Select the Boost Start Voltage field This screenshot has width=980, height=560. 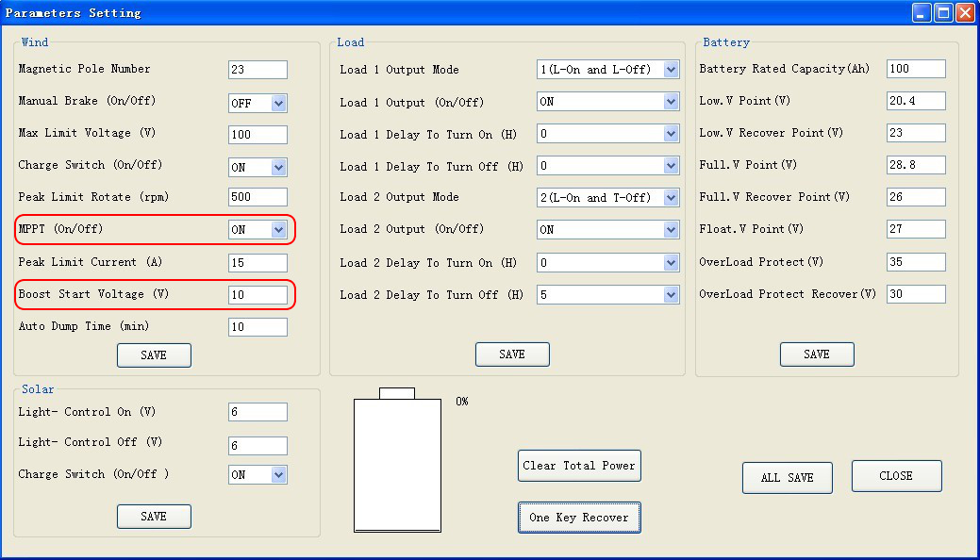point(257,295)
